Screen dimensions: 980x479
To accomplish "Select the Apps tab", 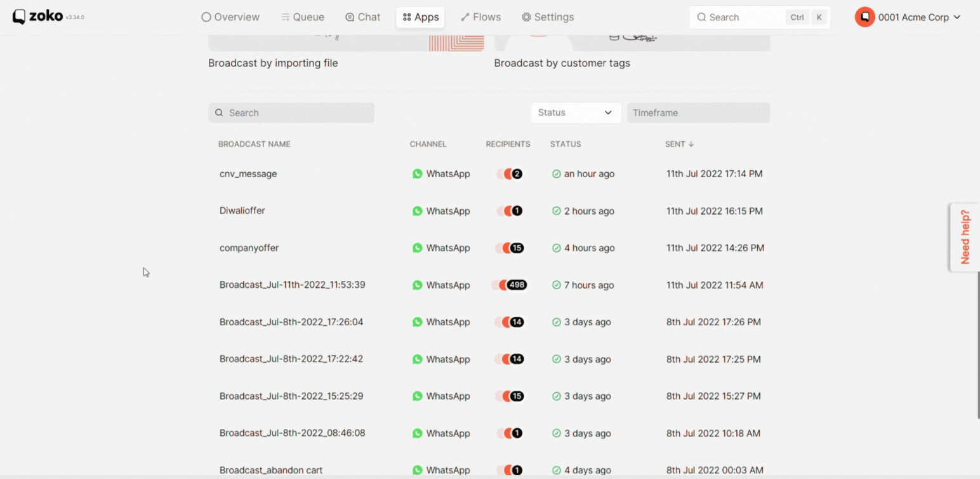I will click(420, 17).
